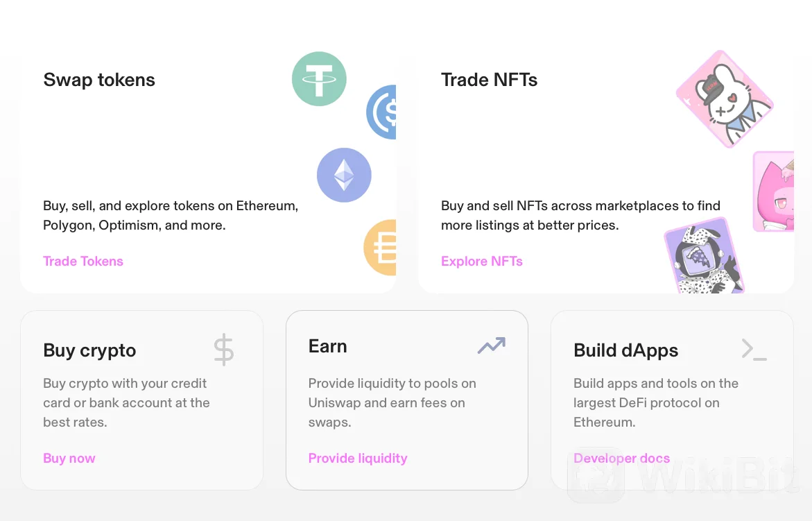Screen dimensions: 812x521
Task: Open the Trade Tokens link
Action: pos(83,261)
